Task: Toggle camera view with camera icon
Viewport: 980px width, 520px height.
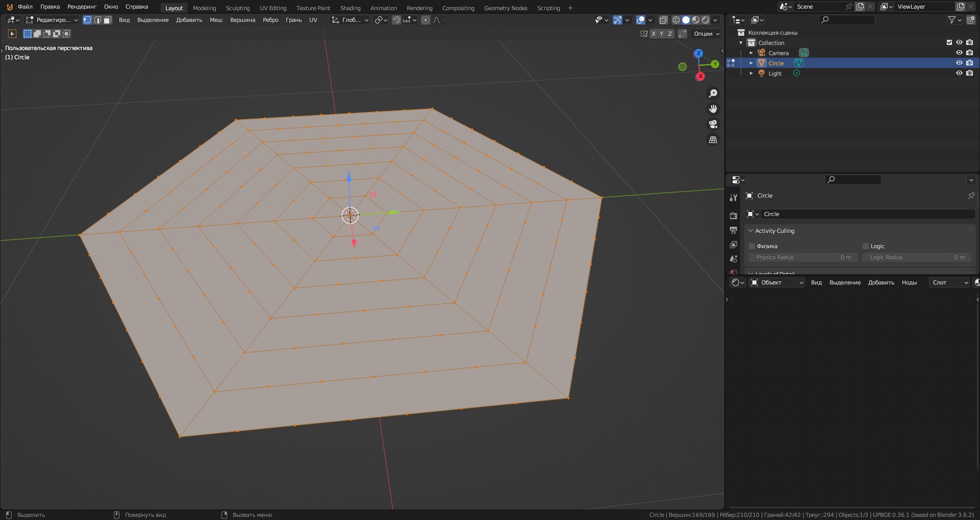Action: point(713,124)
